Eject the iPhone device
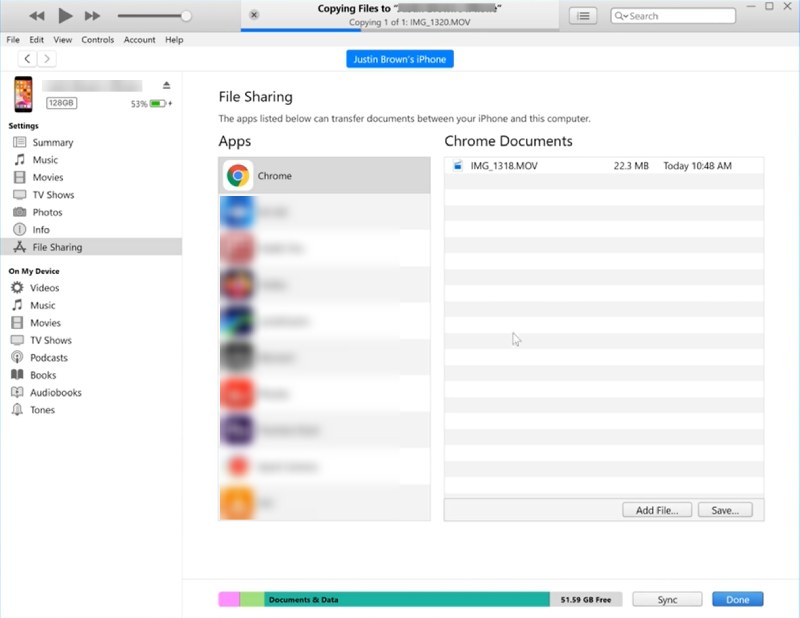This screenshot has height=618, width=800. [x=166, y=85]
